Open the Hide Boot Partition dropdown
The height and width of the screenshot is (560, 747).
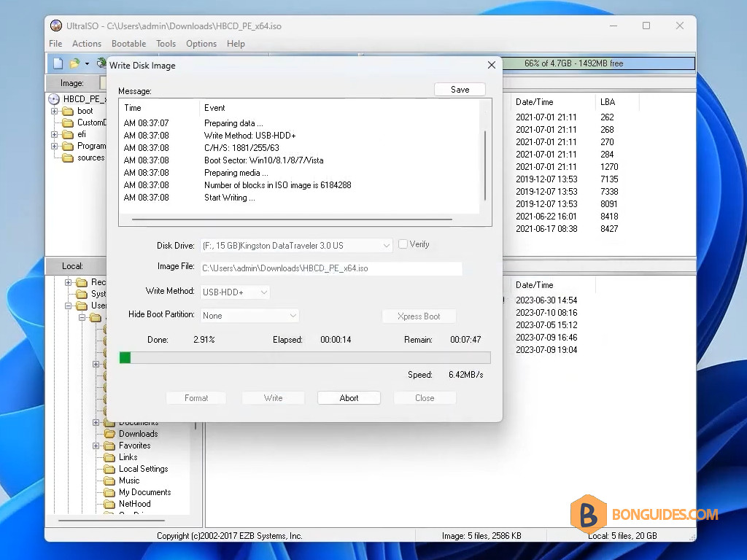tap(293, 315)
